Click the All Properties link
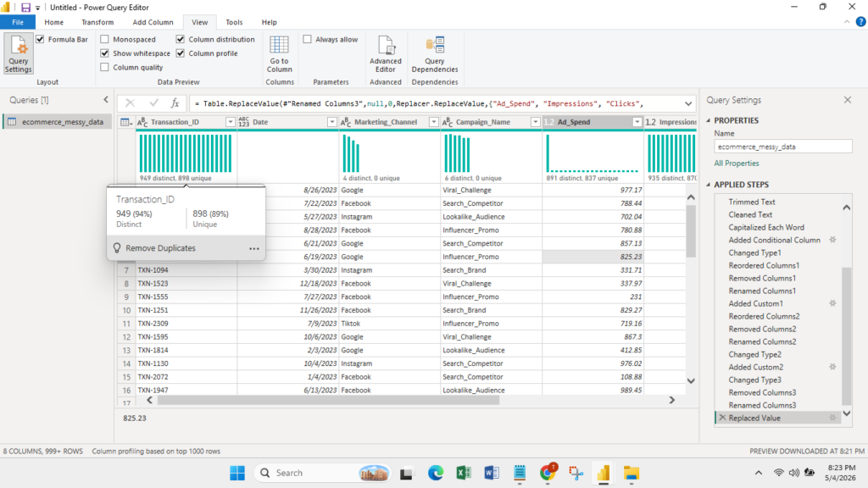Viewport: 868px width, 488px height. pos(737,164)
